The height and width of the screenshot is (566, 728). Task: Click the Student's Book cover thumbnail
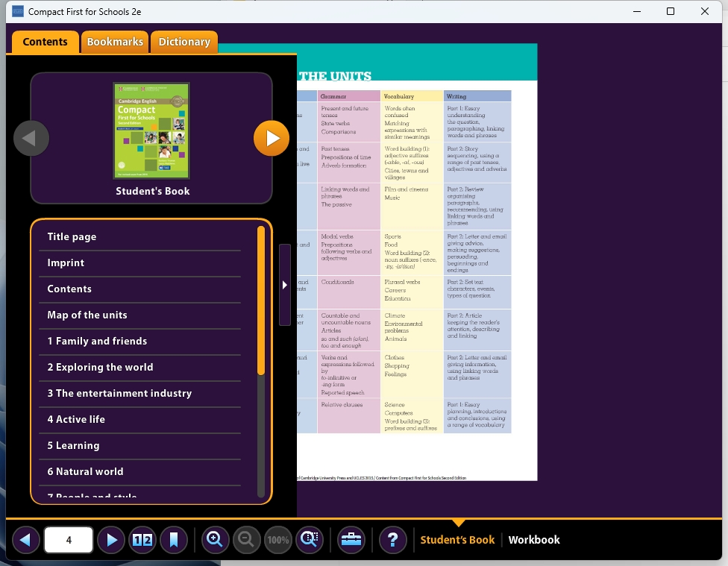151,131
